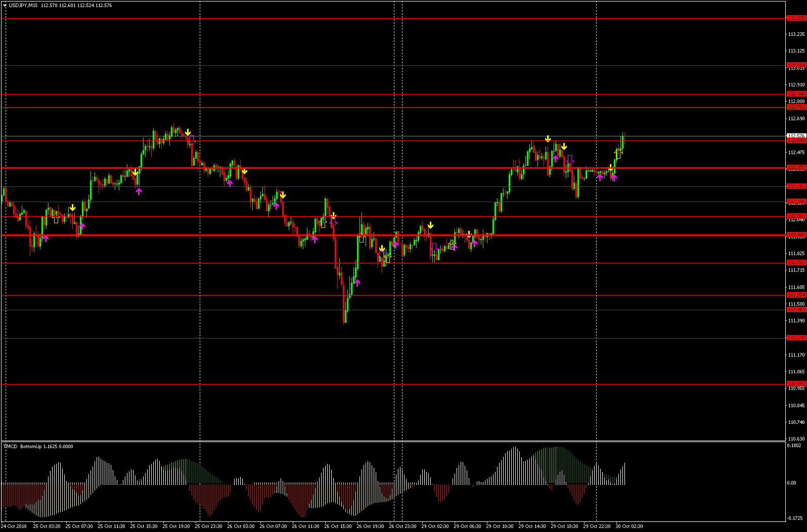The width and height of the screenshot is (807, 532).
Task: Click the 111.715 price scale value
Action: [x=796, y=270]
